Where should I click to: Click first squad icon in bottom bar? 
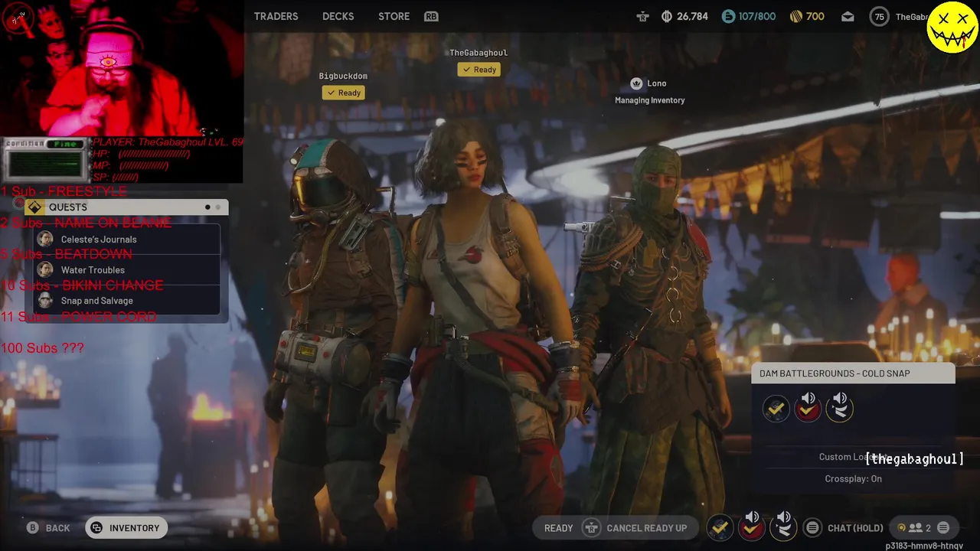(719, 528)
